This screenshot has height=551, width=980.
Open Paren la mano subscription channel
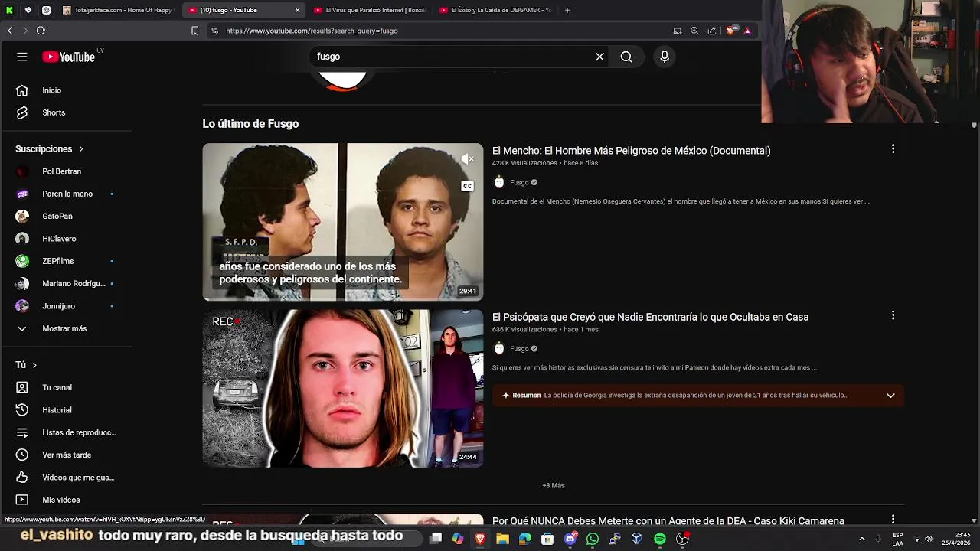coord(67,194)
